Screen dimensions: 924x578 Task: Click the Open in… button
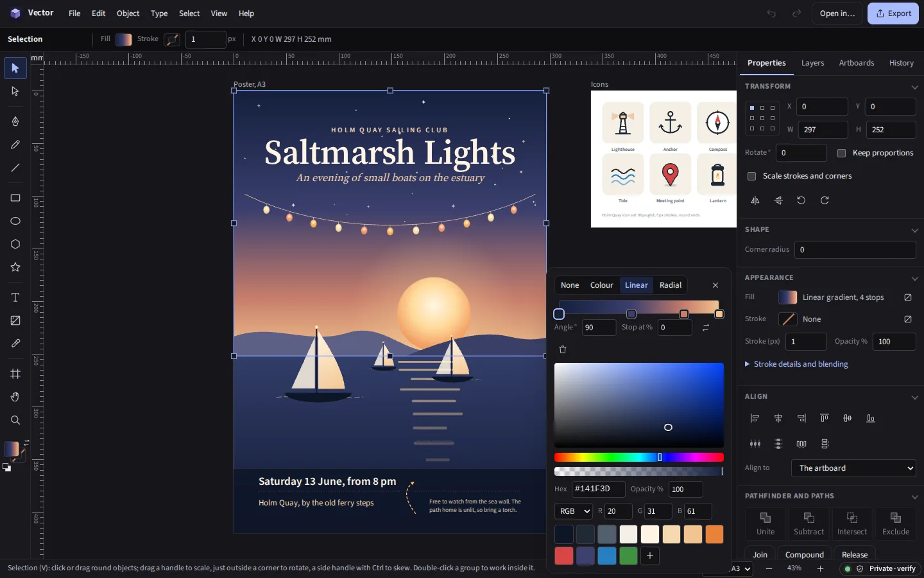click(837, 13)
